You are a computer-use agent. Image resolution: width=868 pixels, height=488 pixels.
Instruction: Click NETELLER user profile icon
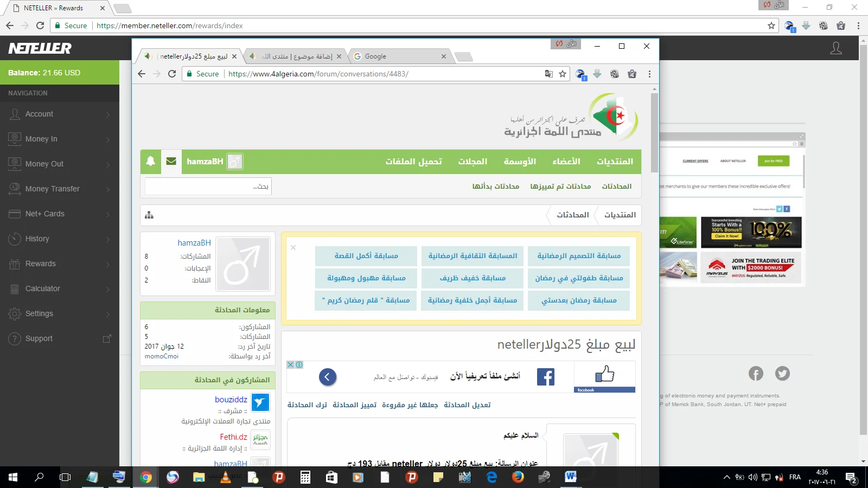[x=836, y=48]
